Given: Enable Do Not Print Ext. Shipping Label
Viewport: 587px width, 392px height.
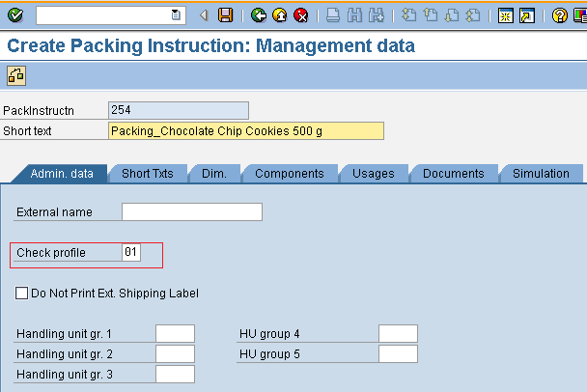Looking at the screenshot, I should click(22, 293).
